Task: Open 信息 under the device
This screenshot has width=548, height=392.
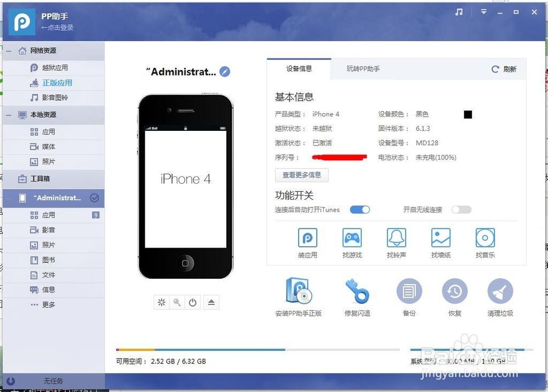Action: 54,290
